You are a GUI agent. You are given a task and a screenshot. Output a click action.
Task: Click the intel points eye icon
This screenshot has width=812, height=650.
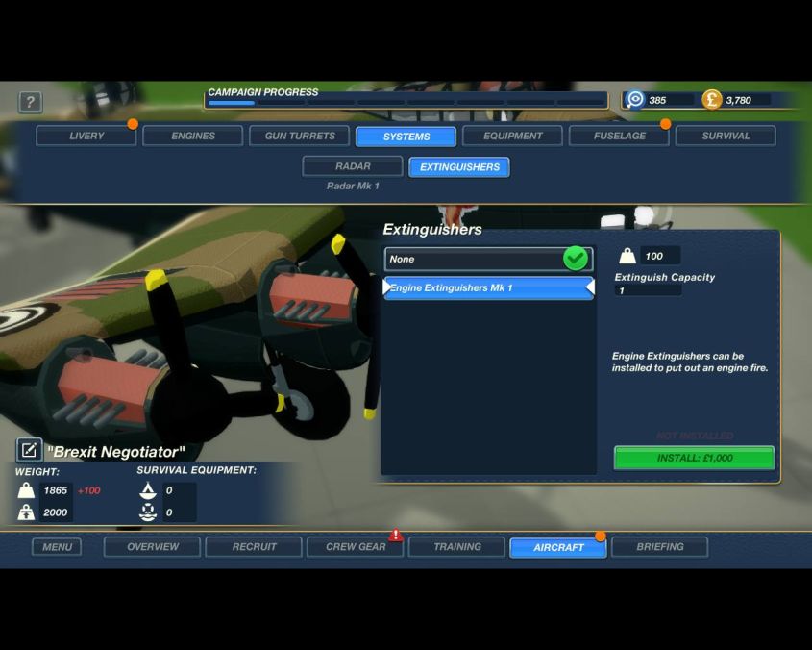click(x=634, y=100)
